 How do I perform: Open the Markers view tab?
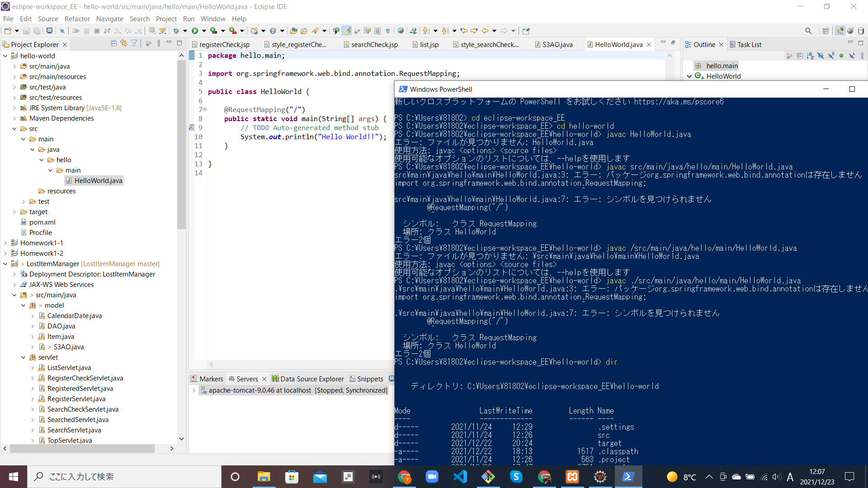(x=207, y=379)
